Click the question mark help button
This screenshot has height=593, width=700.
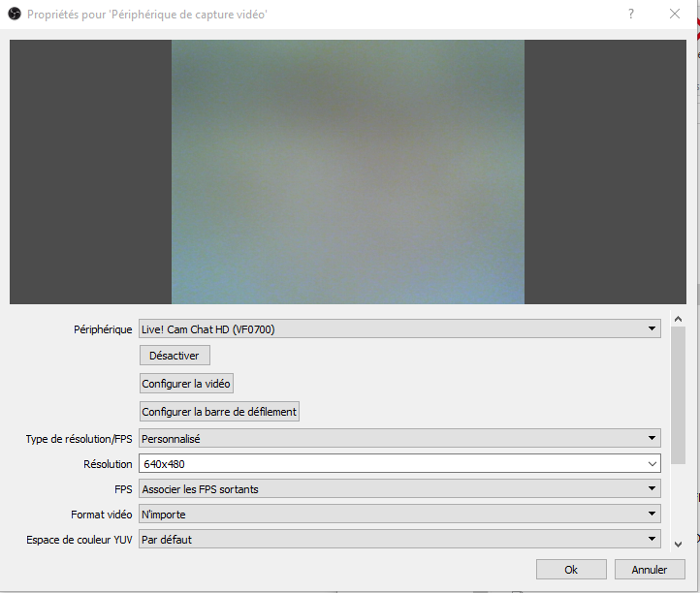coord(631,15)
